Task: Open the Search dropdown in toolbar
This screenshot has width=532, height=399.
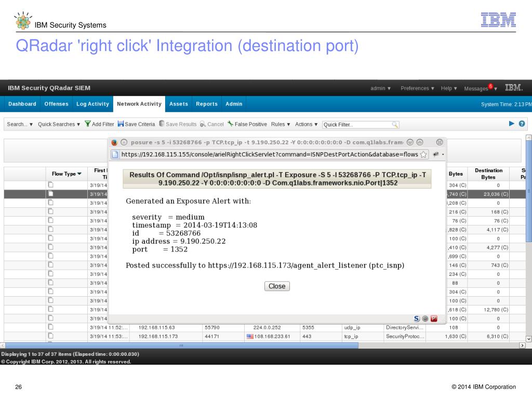Action: (20, 124)
